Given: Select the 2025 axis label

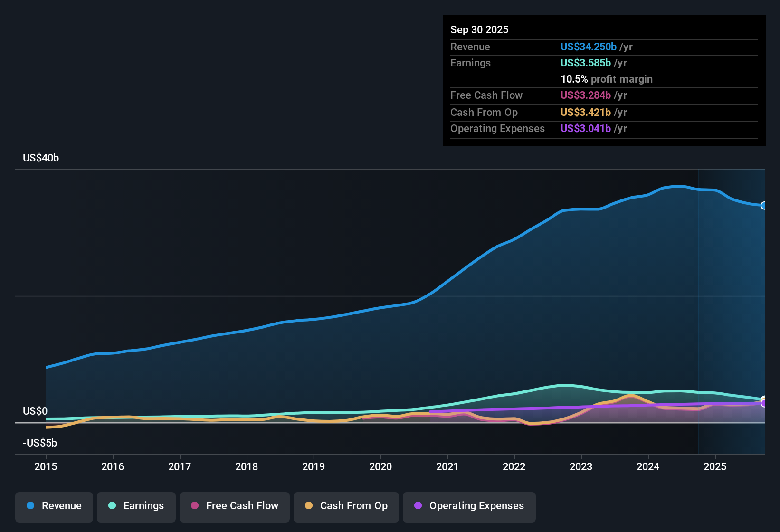Looking at the screenshot, I should (x=715, y=467).
